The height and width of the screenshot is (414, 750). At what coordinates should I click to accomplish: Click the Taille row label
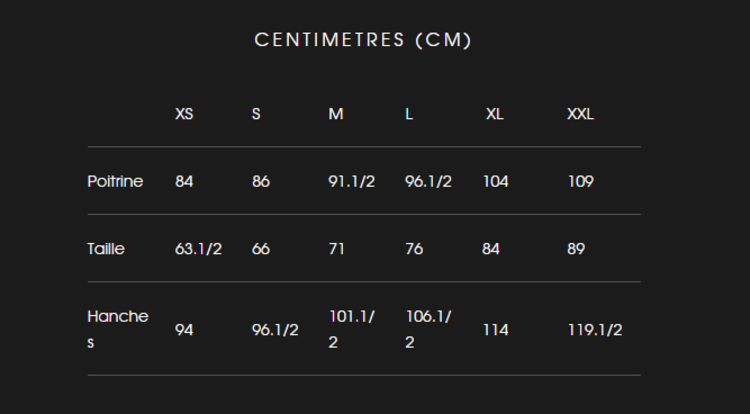(106, 248)
